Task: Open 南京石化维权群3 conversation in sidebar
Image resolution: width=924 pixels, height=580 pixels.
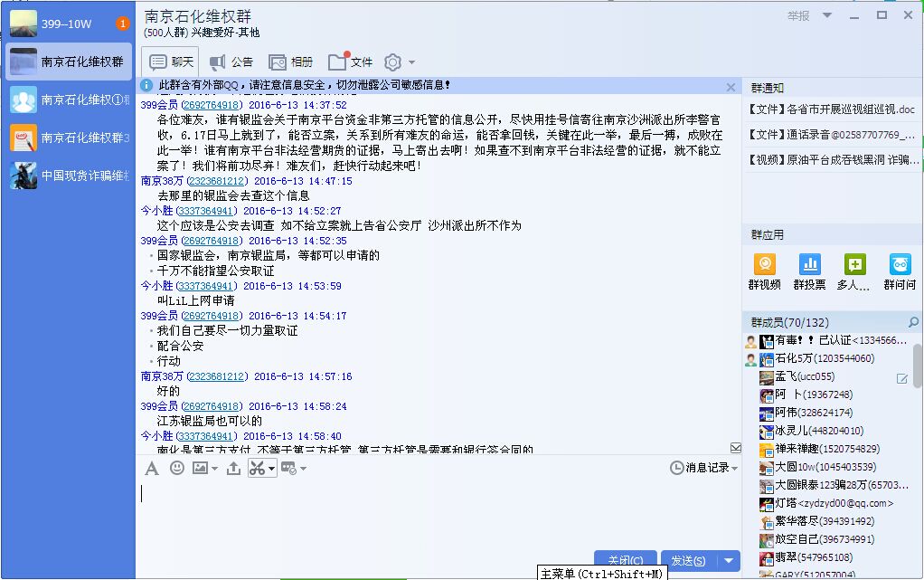Action: [x=69, y=138]
